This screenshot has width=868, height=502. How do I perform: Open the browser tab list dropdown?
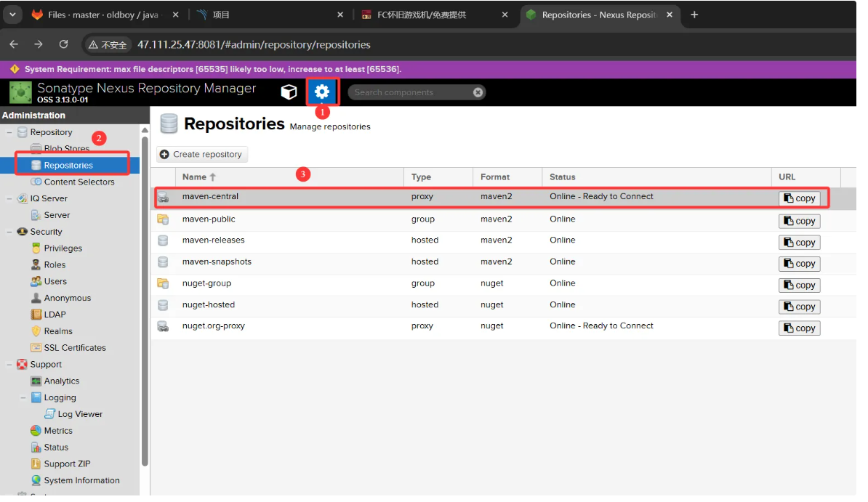12,15
